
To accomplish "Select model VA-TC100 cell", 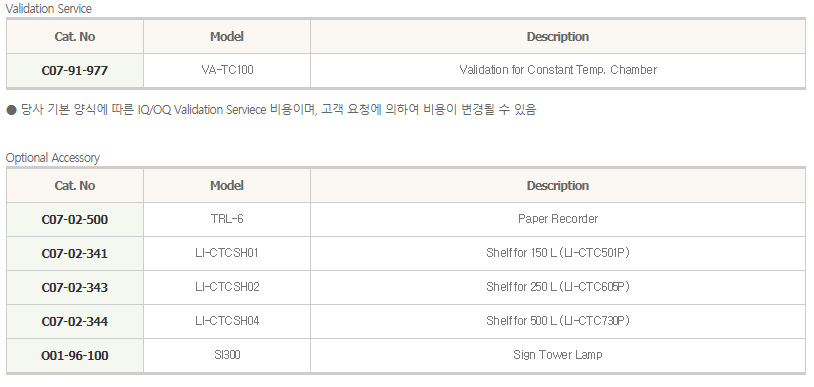I will click(227, 70).
